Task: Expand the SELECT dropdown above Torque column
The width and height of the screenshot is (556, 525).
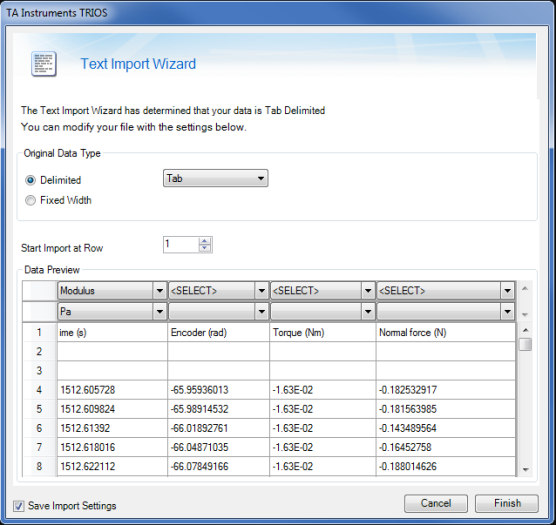Action: point(323,291)
